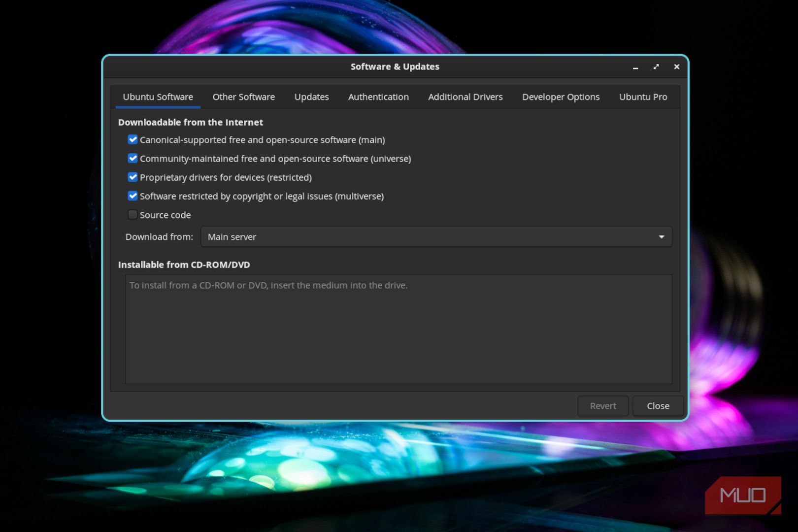Click the Revert button
Image resolution: width=798 pixels, height=532 pixels.
(603, 406)
